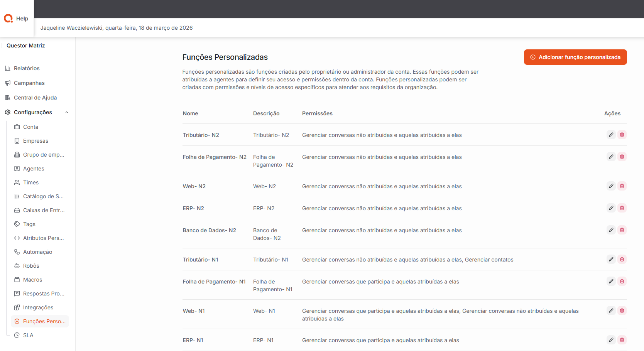Screen dimensions: 644x351
Task: Navigate to Automação settings
Action: coord(37,252)
